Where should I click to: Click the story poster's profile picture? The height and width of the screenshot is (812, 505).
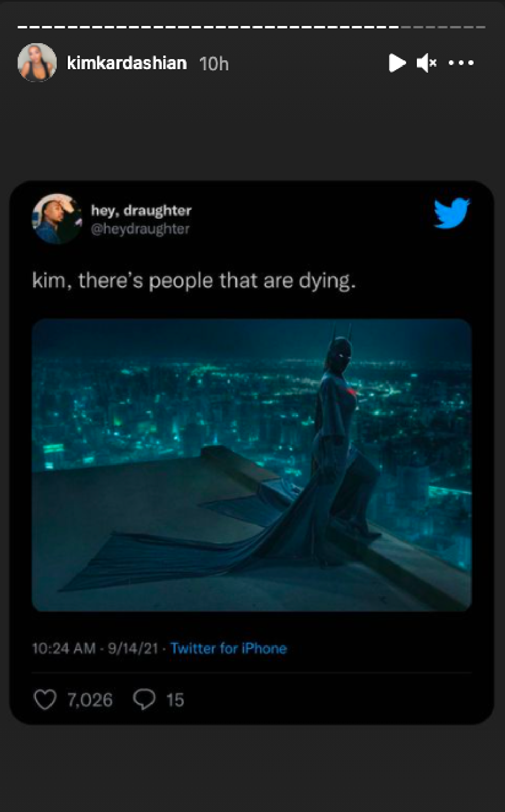[37, 63]
